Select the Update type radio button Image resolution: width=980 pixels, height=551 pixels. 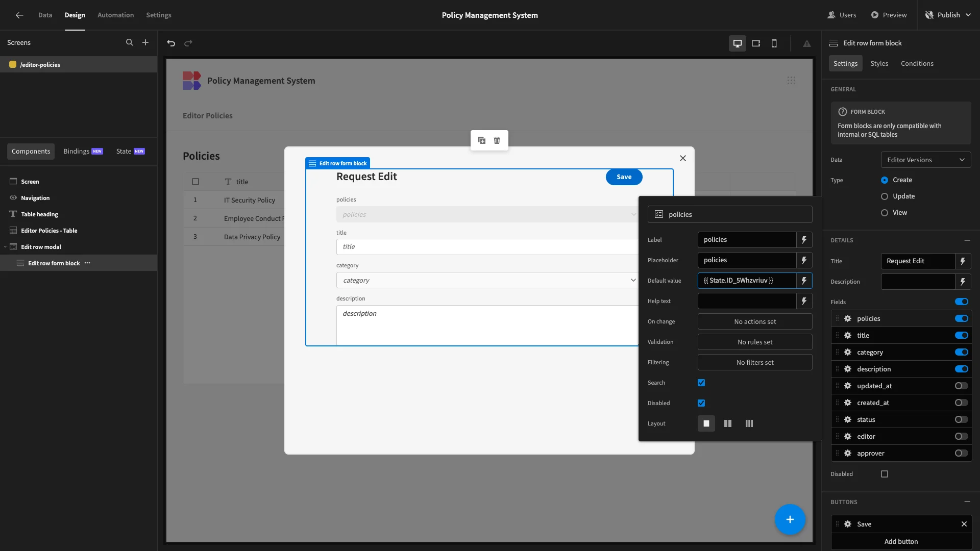click(885, 196)
